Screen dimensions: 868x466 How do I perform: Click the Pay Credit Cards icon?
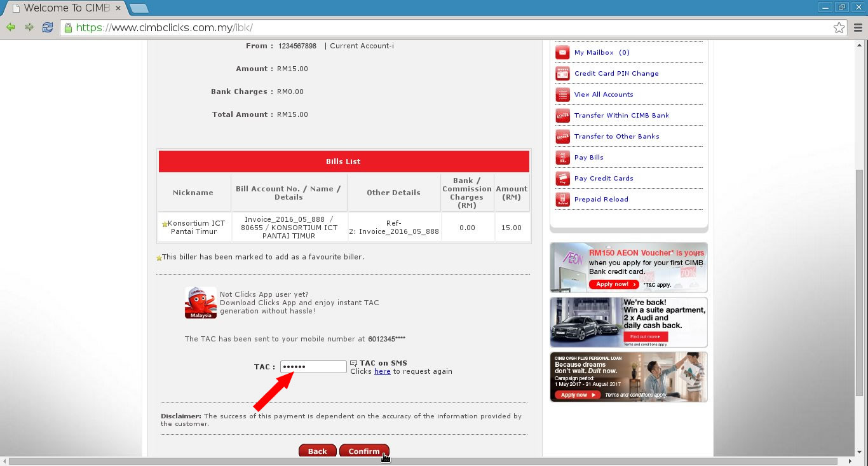(x=562, y=178)
